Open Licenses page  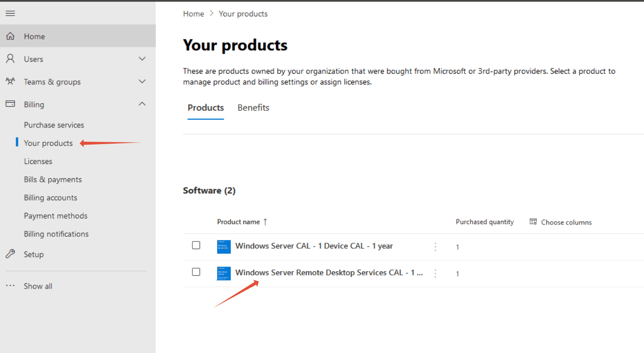[38, 161]
